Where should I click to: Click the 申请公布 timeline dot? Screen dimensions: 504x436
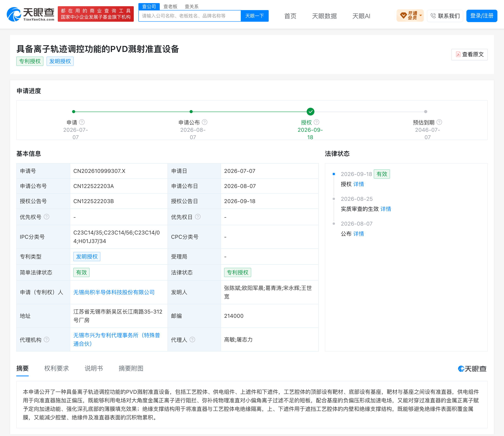point(191,112)
